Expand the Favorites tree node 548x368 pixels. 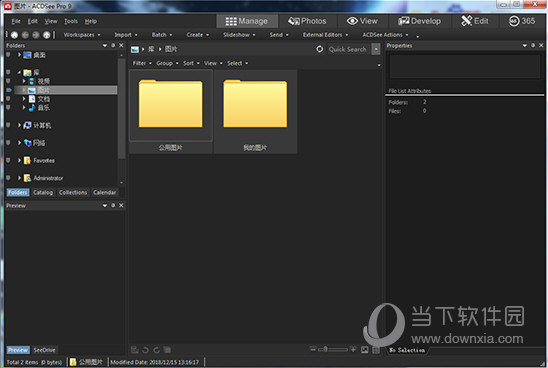coord(20,160)
